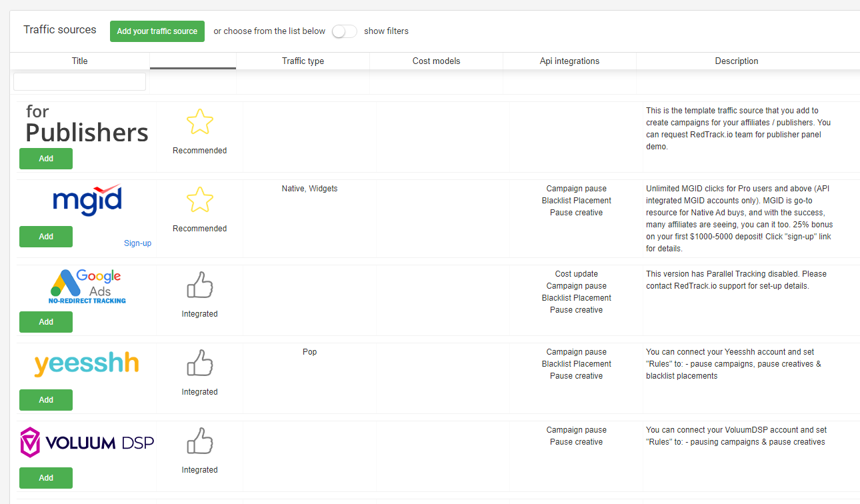Click the Yeesshh account description text
The width and height of the screenshot is (860, 504).
tap(733, 364)
